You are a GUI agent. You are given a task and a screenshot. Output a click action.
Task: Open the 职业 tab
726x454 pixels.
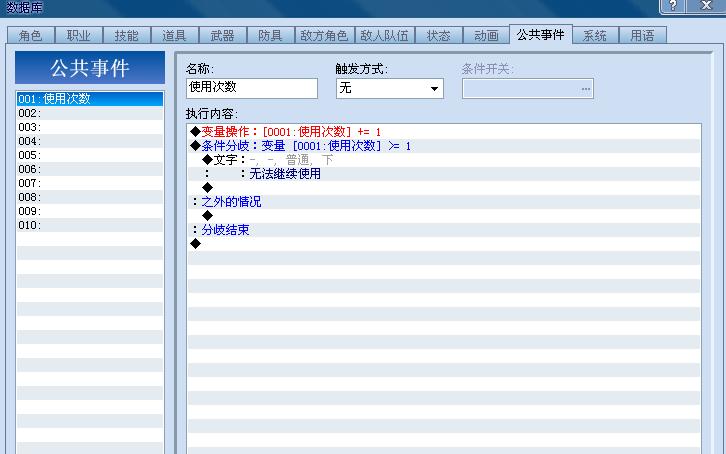tap(78, 36)
